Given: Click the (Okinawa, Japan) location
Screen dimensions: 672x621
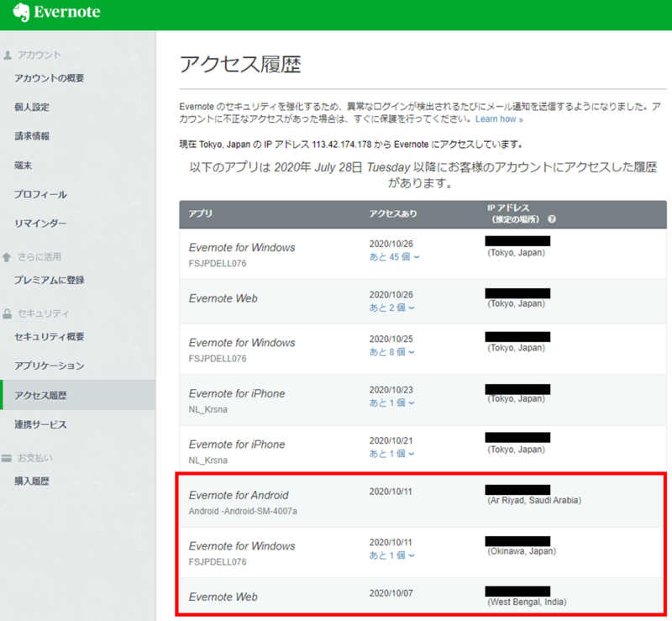Looking at the screenshot, I should [522, 551].
